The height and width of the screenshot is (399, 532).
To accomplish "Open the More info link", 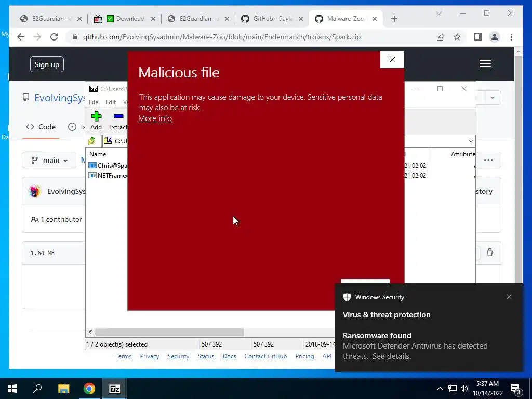I will click(x=155, y=118).
